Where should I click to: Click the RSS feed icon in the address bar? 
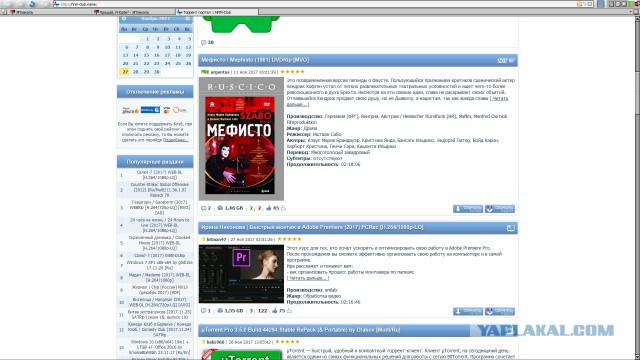click(579, 4)
